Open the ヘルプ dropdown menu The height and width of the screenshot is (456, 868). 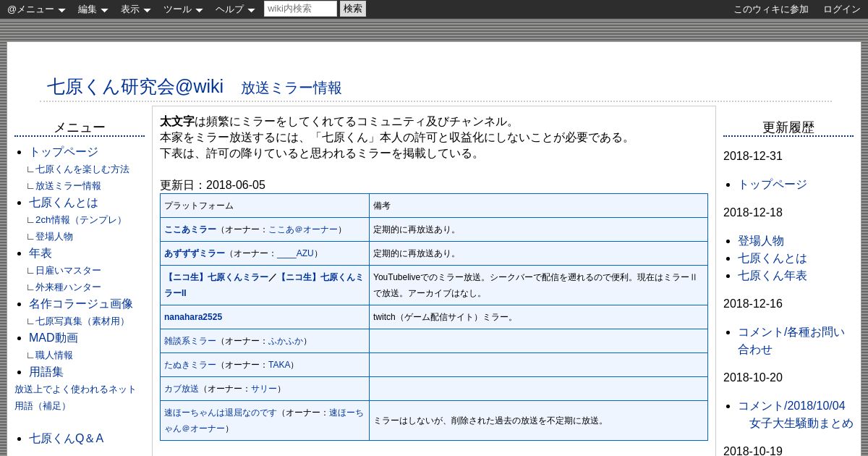coord(235,9)
